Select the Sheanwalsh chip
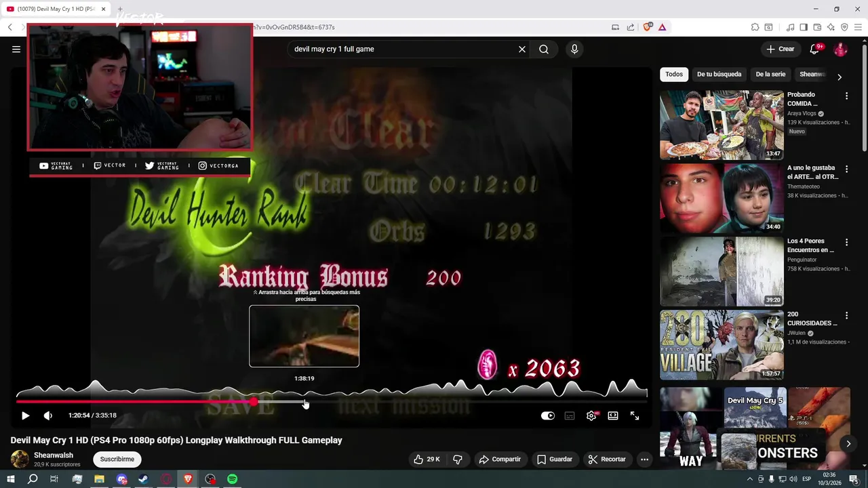This screenshot has width=868, height=488. (x=812, y=74)
